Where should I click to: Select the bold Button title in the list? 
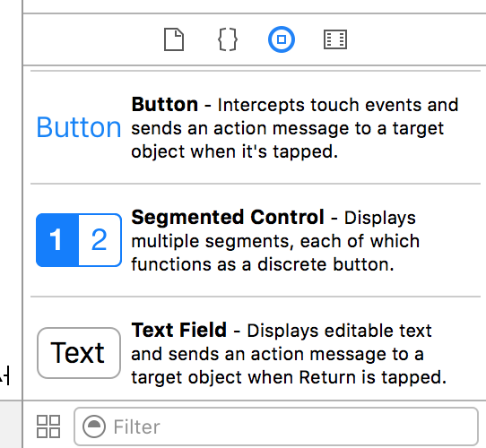coord(165,105)
